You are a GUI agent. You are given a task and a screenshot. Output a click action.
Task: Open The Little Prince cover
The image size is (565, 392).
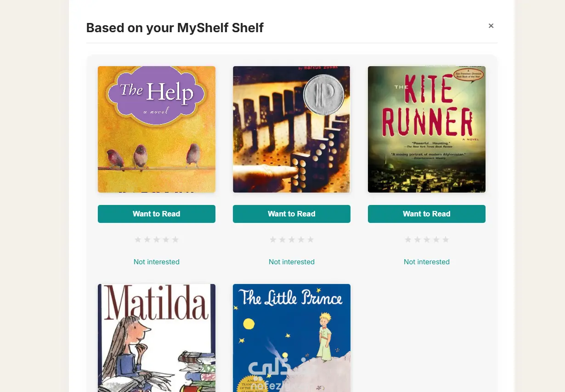291,338
